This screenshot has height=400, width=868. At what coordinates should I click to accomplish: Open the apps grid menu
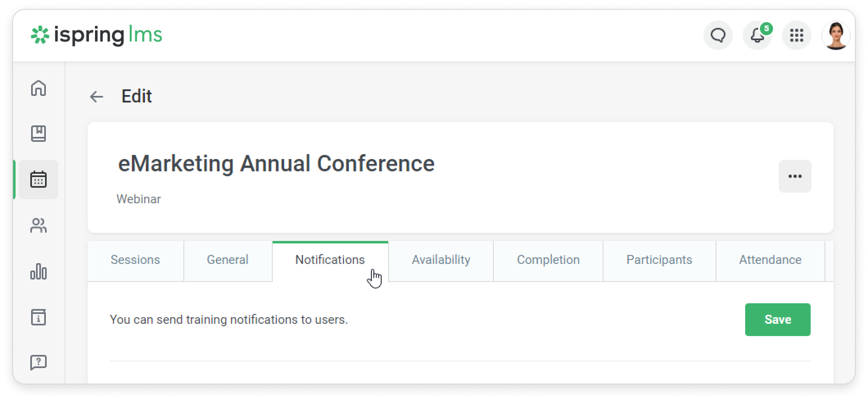coord(796,35)
